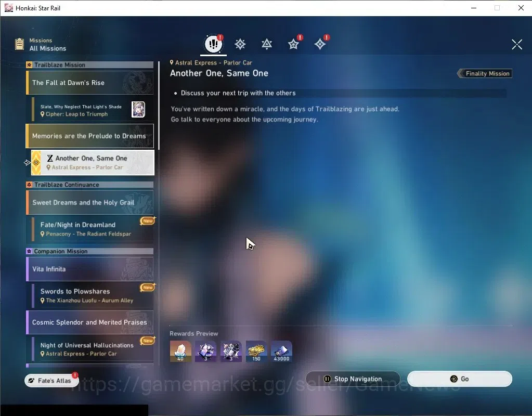Click Stop Navigation button
The width and height of the screenshot is (532, 416).
point(353,379)
